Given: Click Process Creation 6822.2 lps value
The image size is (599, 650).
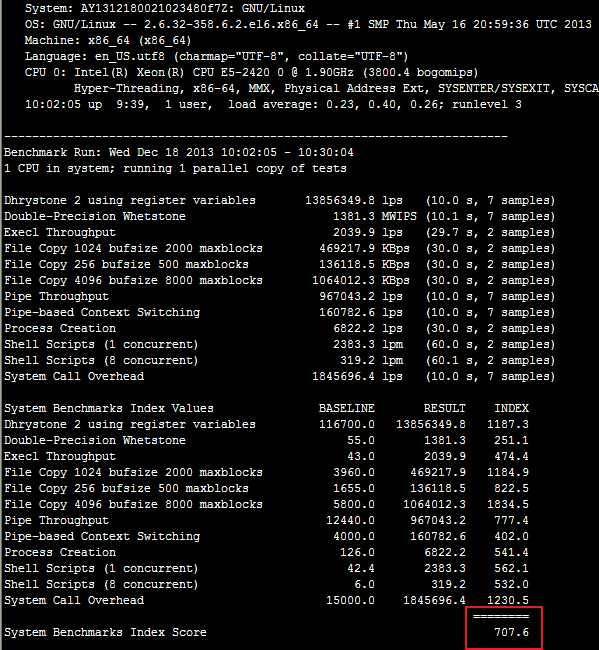Looking at the screenshot, I should point(368,328).
